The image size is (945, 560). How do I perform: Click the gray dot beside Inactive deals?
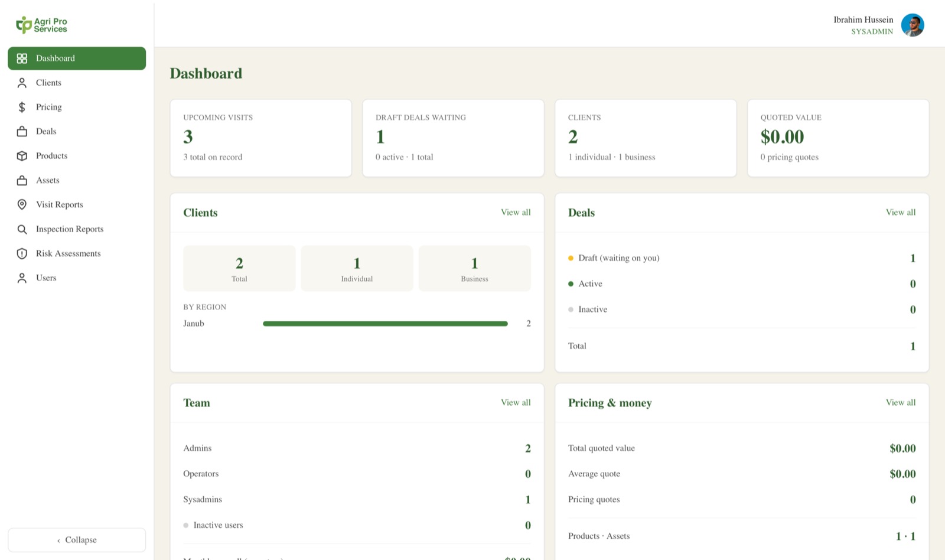571,310
